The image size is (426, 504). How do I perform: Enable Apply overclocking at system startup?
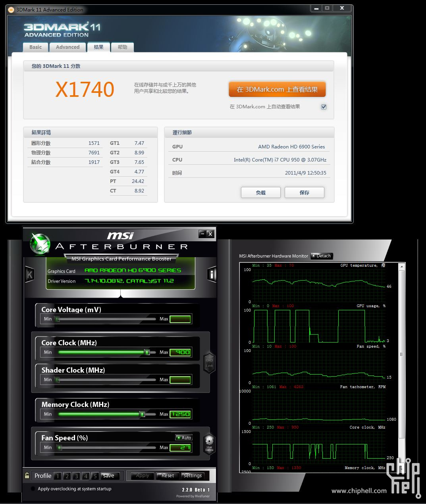pos(33,489)
